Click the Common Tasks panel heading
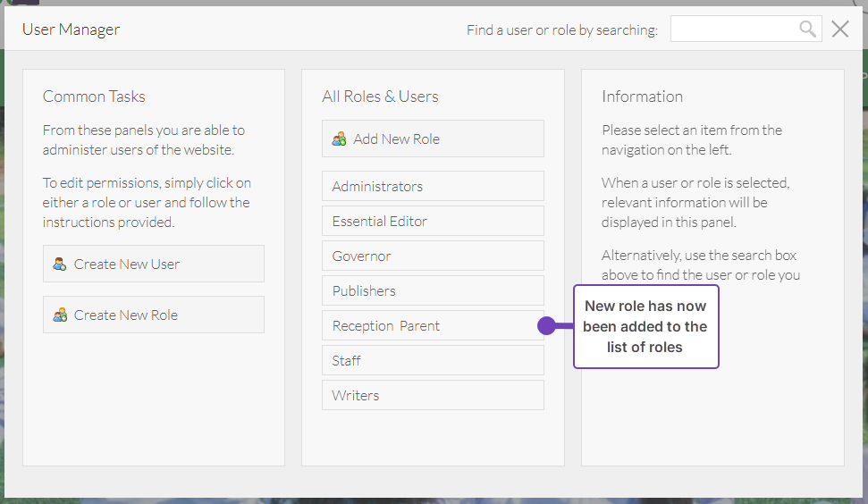This screenshot has width=868, height=504. click(x=94, y=97)
